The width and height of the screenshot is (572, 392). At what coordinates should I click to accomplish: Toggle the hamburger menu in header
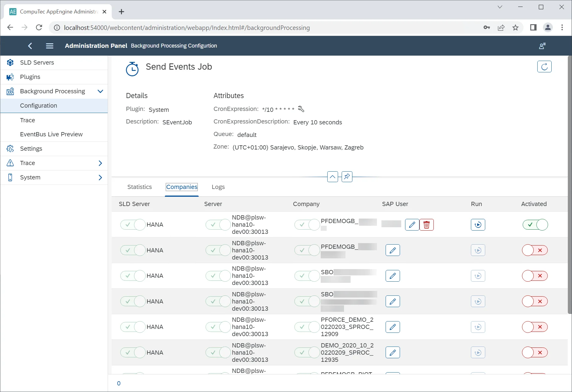pyautogui.click(x=50, y=46)
